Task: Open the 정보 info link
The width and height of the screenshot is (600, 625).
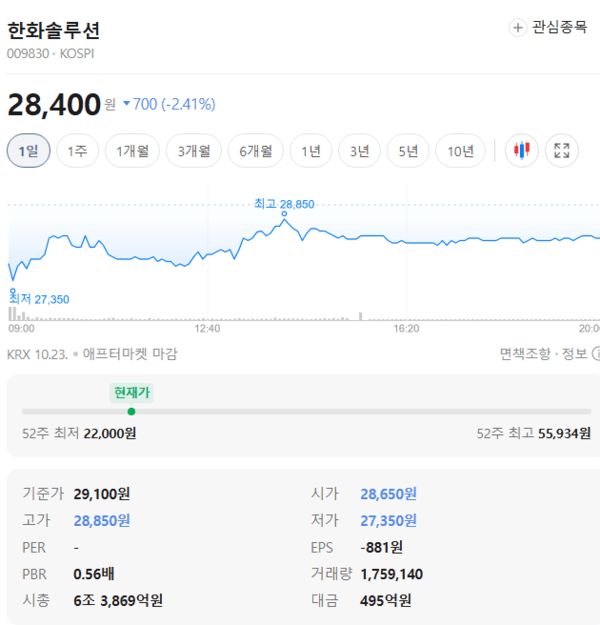Action: pyautogui.click(x=574, y=354)
